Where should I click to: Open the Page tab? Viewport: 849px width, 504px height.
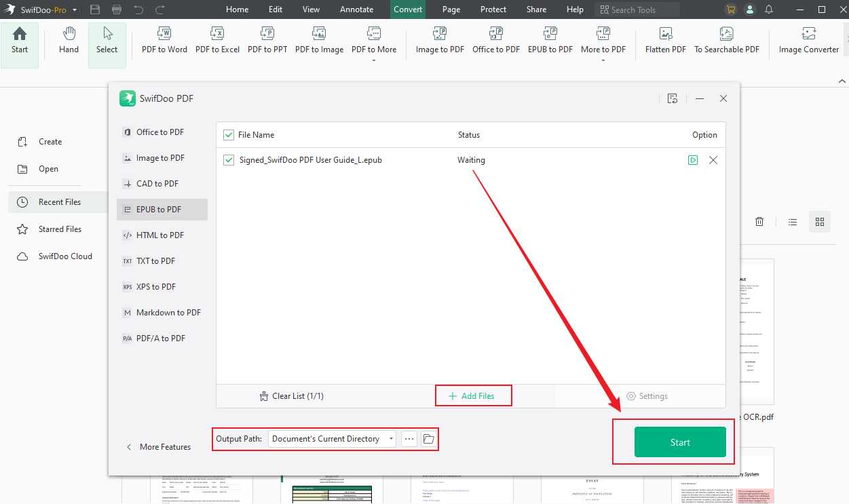click(451, 9)
